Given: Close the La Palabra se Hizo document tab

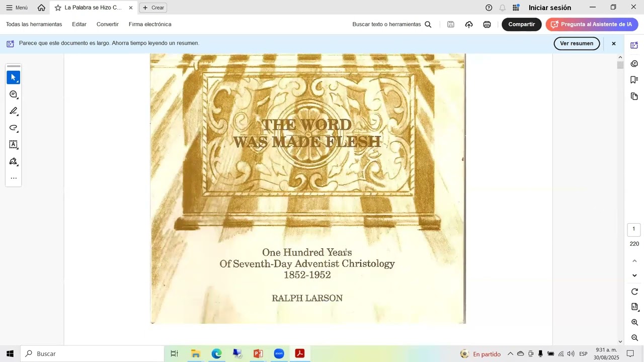Looking at the screenshot, I should (131, 8).
